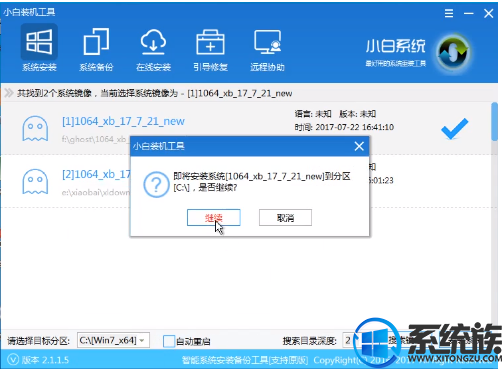Click the blue checkmark for image [1]
The width and height of the screenshot is (502, 371).
455,128
